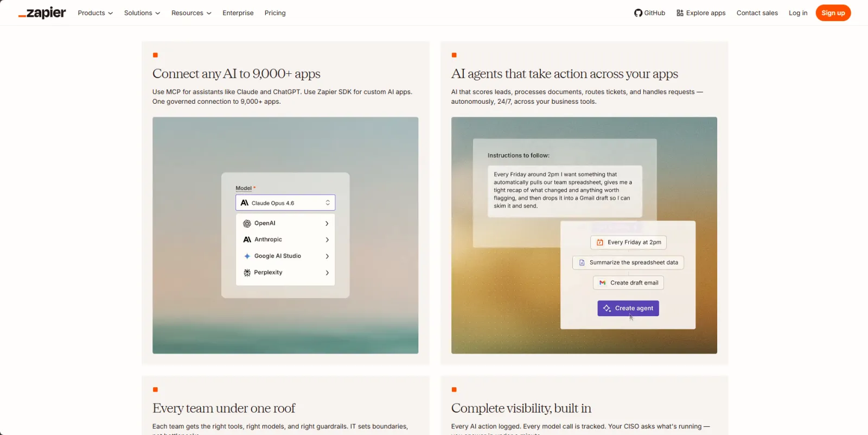Click the Google AI Studio sparkle icon

pos(247,256)
